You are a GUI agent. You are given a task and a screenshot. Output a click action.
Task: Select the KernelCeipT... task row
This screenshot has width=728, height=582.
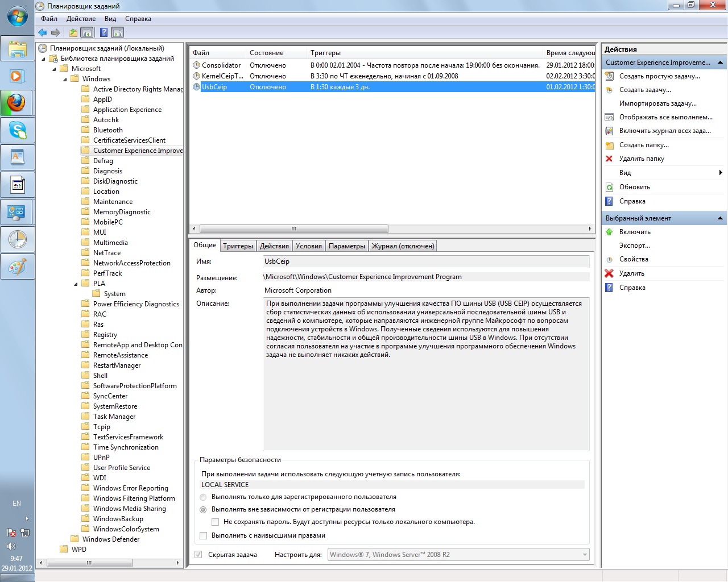(392, 76)
